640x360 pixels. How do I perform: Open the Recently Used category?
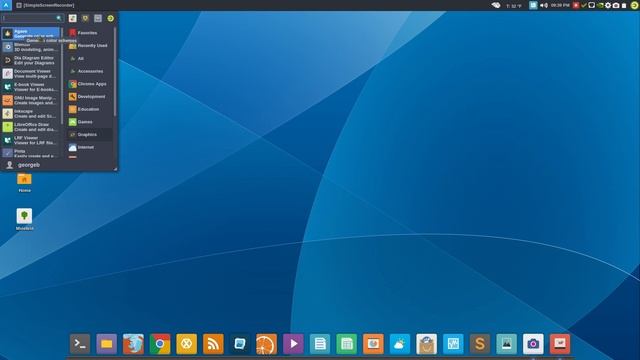(88, 46)
